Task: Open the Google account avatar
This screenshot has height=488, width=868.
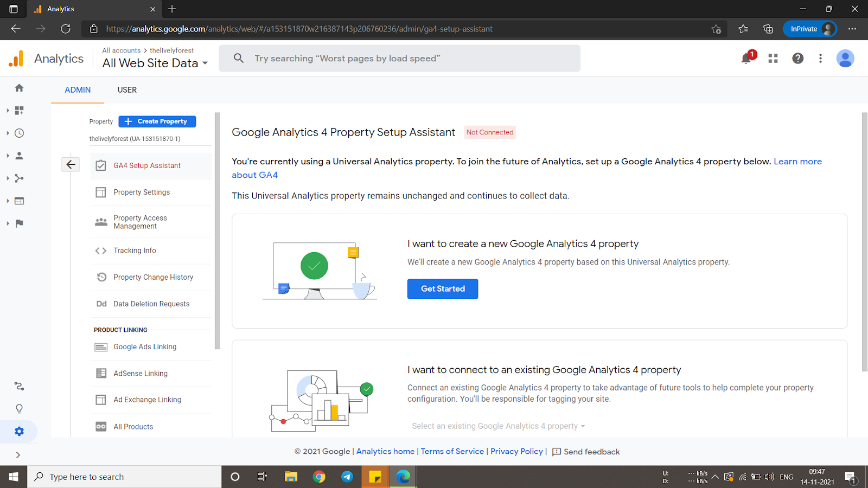Action: click(845, 58)
